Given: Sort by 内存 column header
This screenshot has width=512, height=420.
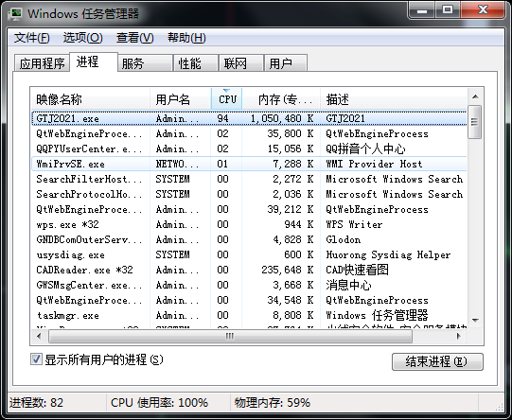Looking at the screenshot, I should [x=281, y=99].
